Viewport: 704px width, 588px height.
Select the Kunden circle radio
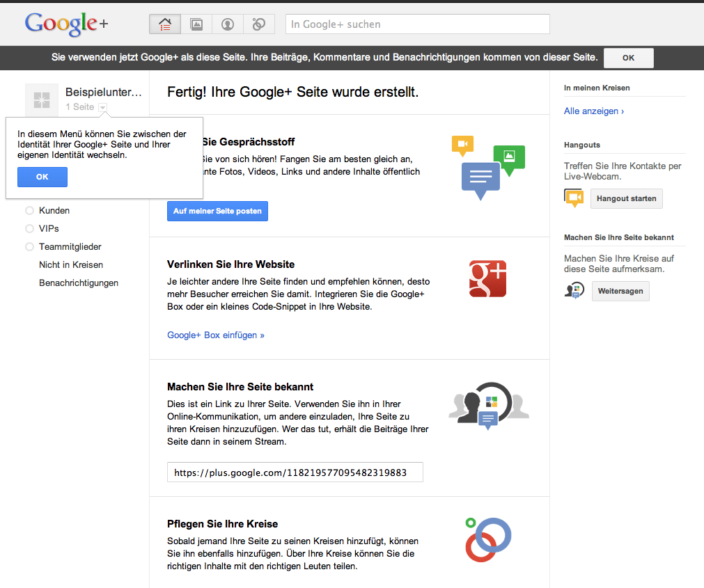pyautogui.click(x=30, y=210)
